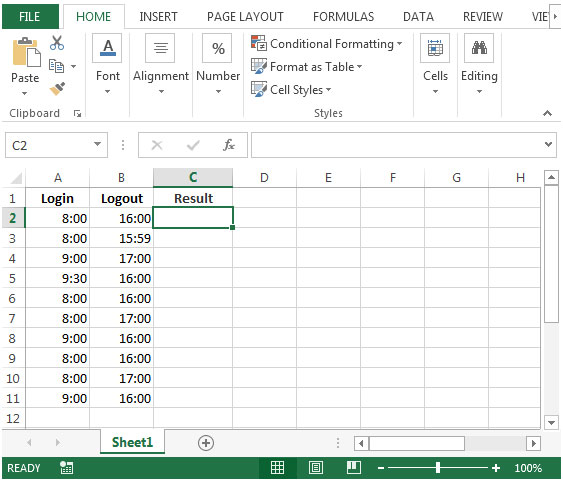
Task: Switch to Normal view
Action: [277, 468]
